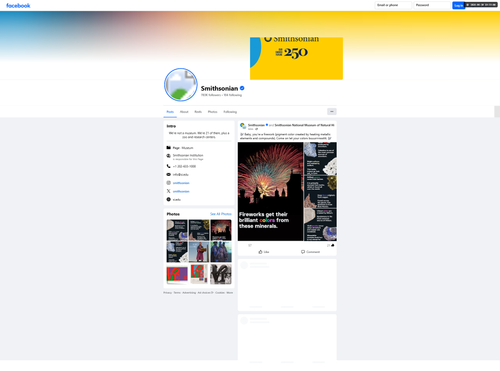This screenshot has width=500, height=371.
Task: Click the X (Twitter) icon
Action: click(169, 191)
